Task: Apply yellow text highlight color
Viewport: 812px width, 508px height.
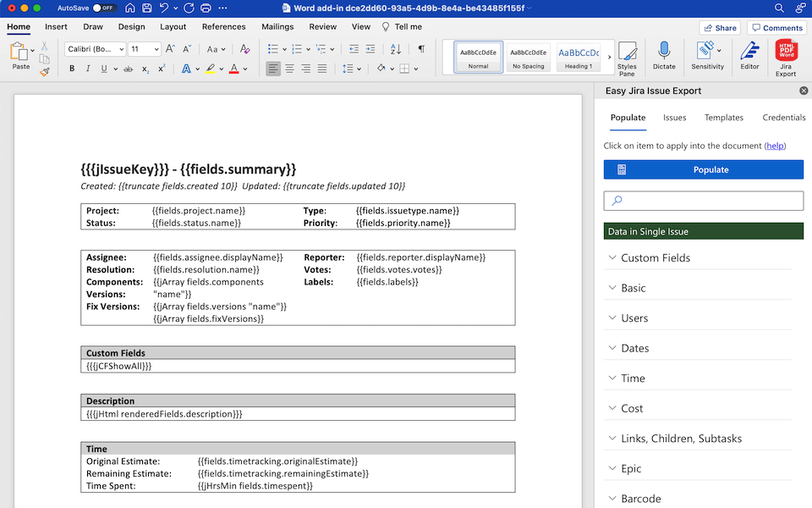Action: pos(211,69)
